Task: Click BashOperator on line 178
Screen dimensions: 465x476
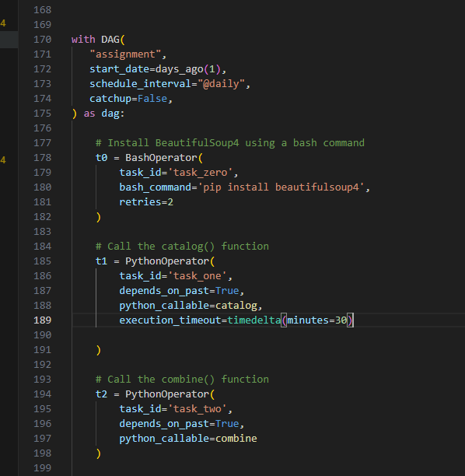Action: (x=161, y=158)
